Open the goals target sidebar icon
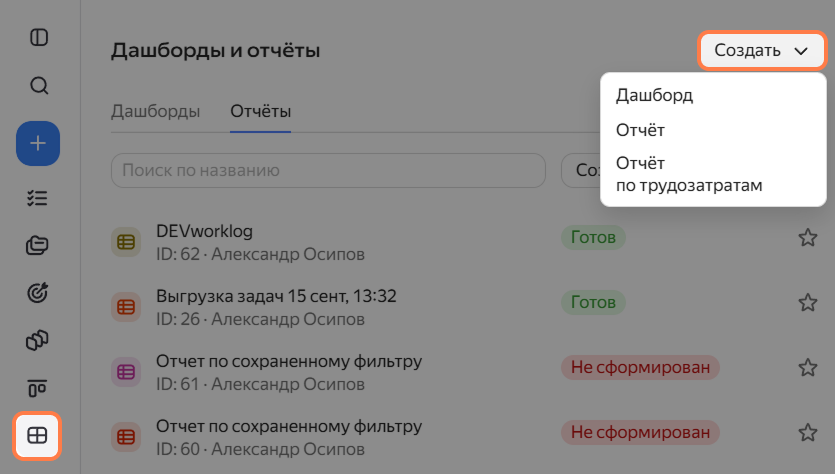Image resolution: width=835 pixels, height=474 pixels. coord(37,292)
